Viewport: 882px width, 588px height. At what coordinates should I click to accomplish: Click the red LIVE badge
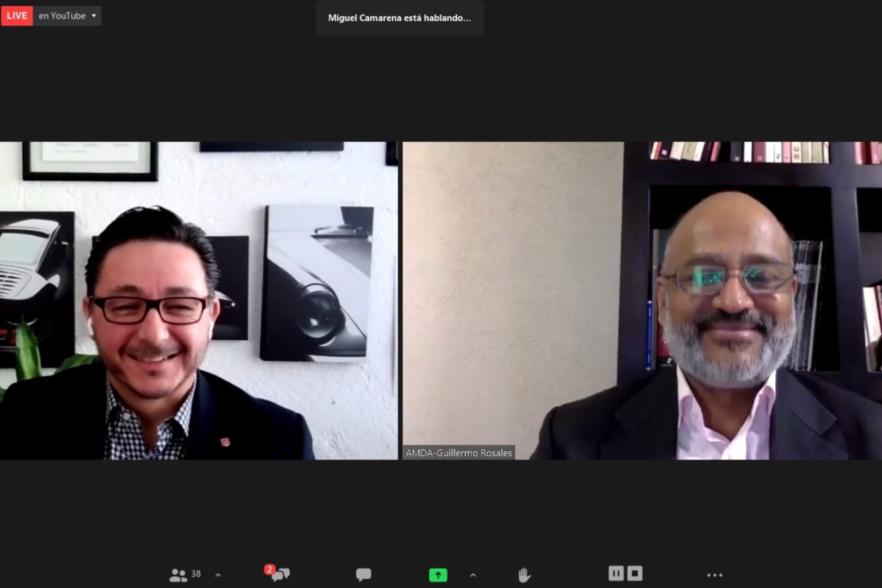17,16
